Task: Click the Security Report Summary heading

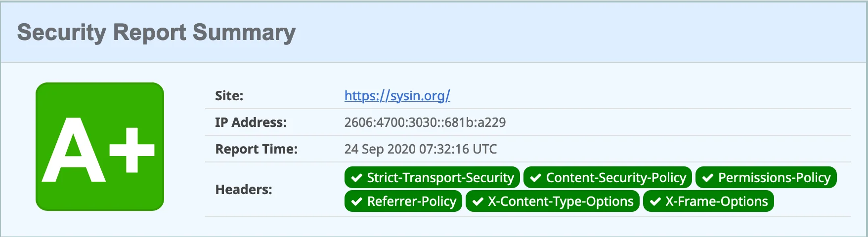Action: pos(156,33)
